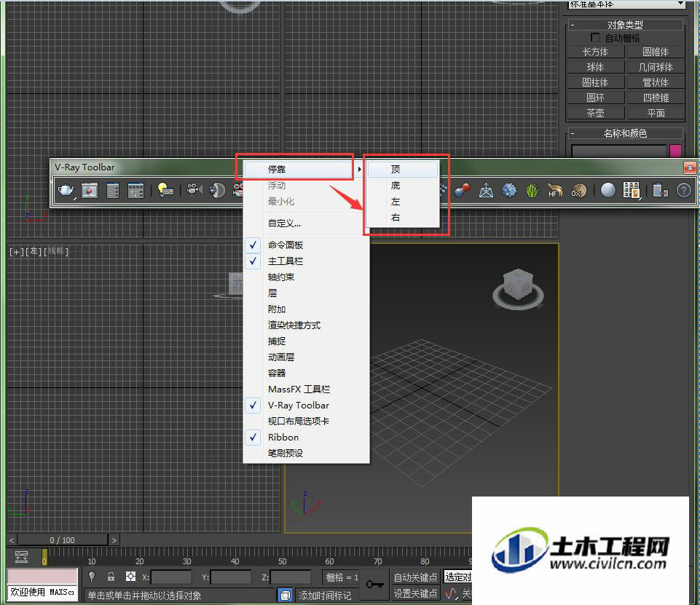Image resolution: width=700 pixels, height=605 pixels.
Task: Click the V-Ray physical camera icon
Action: [194, 191]
